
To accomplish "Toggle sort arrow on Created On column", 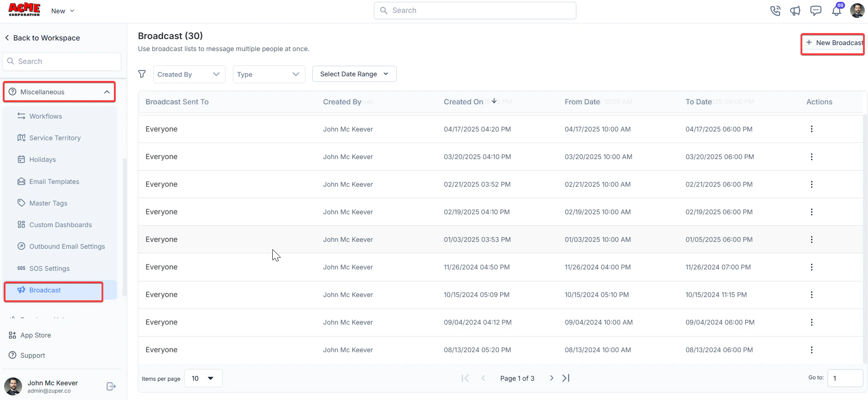I will (x=494, y=101).
